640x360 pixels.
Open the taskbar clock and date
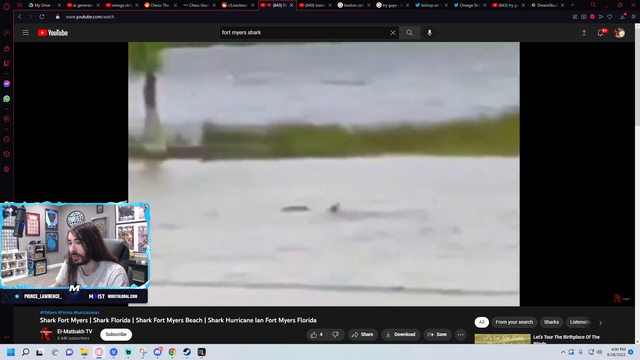click(x=616, y=352)
